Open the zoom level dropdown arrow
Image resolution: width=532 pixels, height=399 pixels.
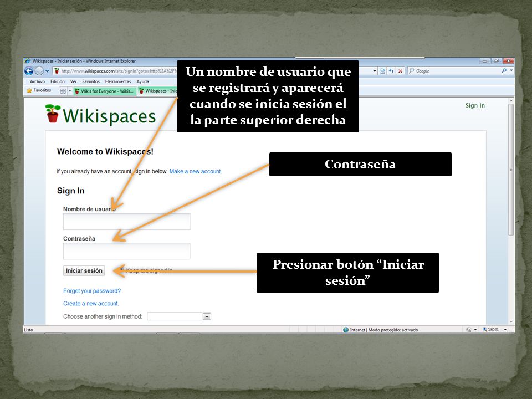click(x=505, y=329)
